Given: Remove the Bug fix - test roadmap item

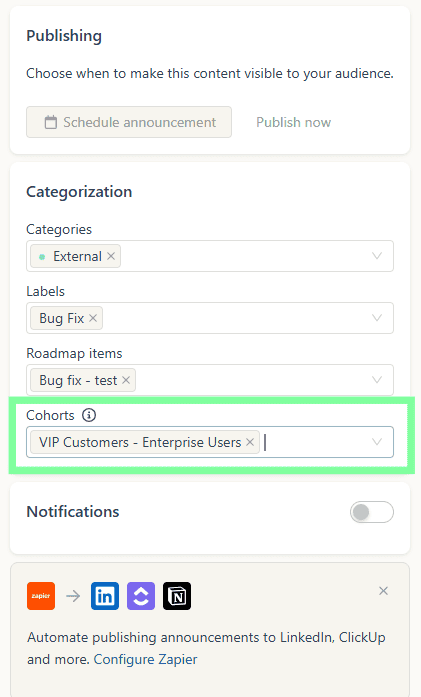Looking at the screenshot, I should (126, 380).
